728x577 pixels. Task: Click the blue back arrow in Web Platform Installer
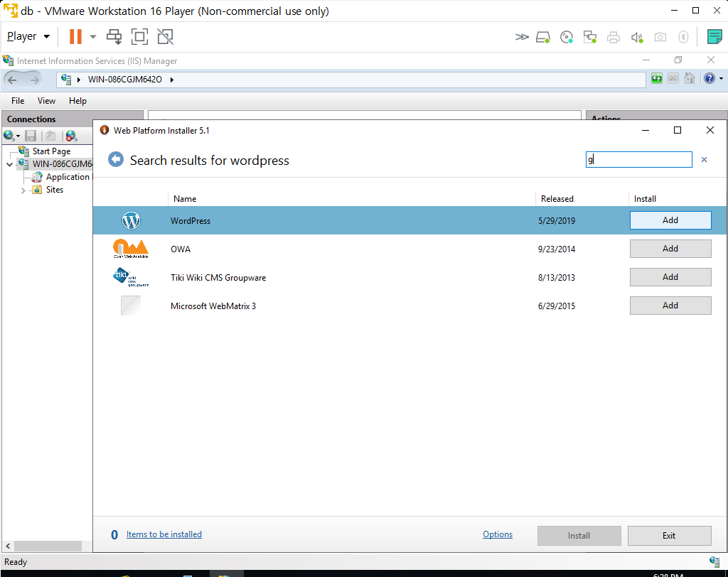pyautogui.click(x=116, y=160)
